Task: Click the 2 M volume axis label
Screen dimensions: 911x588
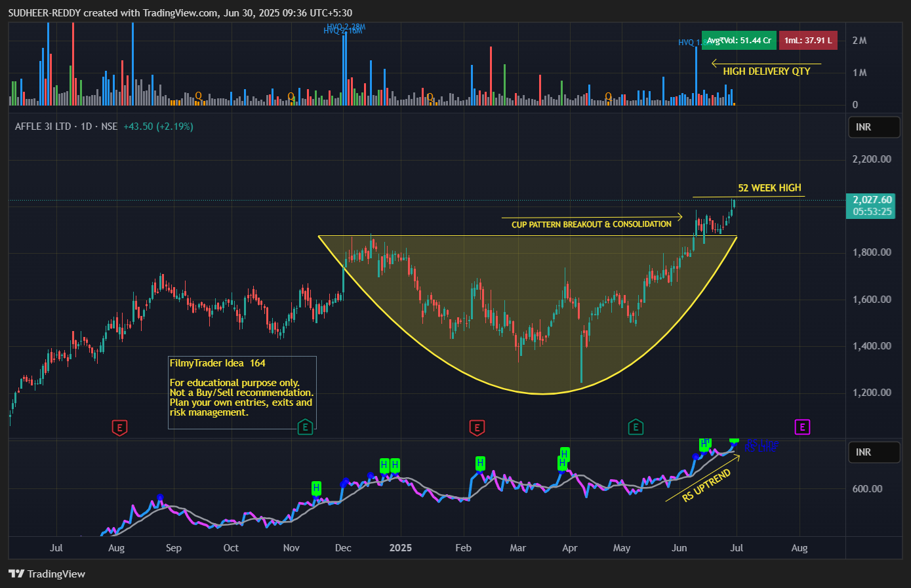Action: click(859, 41)
